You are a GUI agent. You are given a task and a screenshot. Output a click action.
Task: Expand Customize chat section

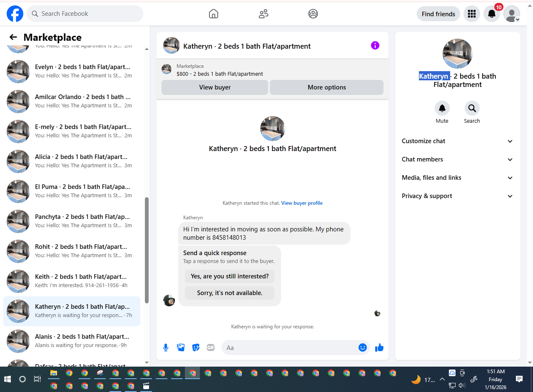tap(458, 141)
